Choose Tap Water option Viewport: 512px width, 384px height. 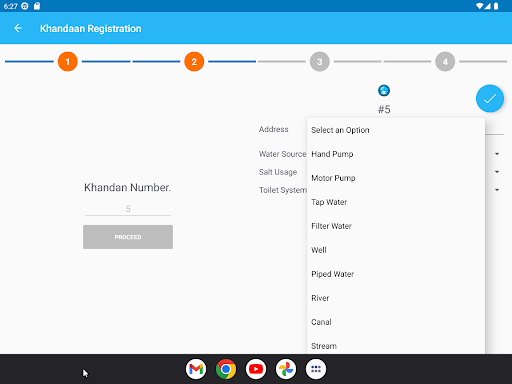point(396,202)
